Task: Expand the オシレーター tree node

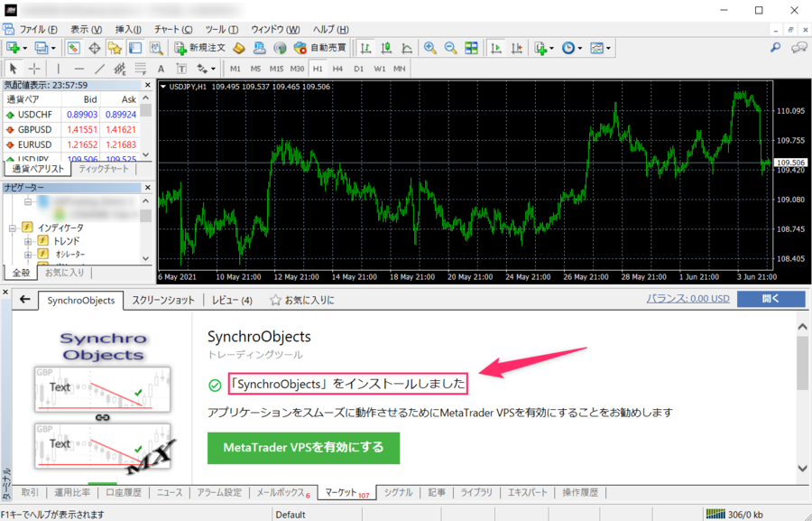Action: pyautogui.click(x=28, y=255)
